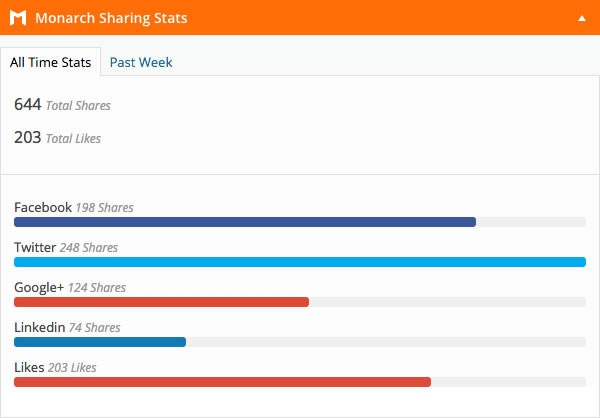Click the Monarch Sharing Stats header title

click(x=111, y=18)
